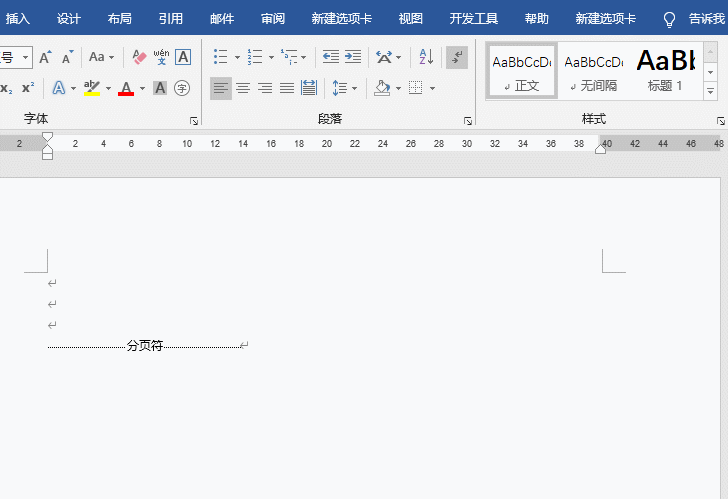
Task: Open the numbering library dropdown arrow
Action: click(x=271, y=58)
